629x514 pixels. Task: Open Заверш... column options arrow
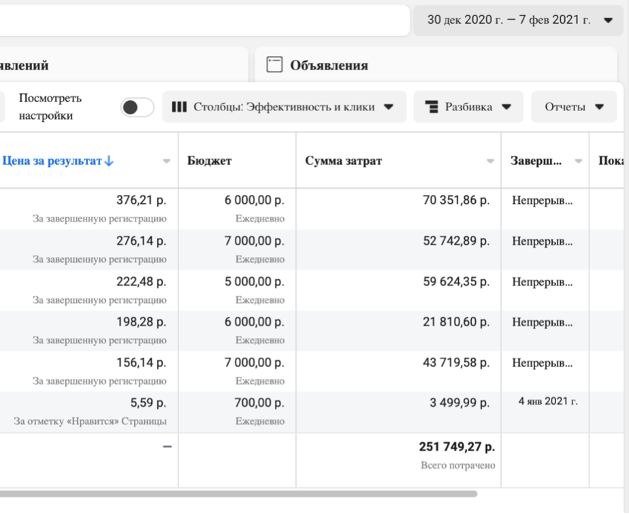point(579,161)
